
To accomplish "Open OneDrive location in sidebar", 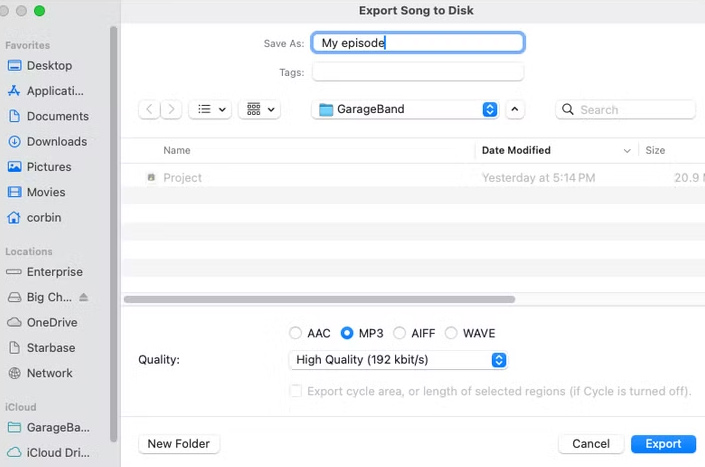I will pyautogui.click(x=42, y=322).
